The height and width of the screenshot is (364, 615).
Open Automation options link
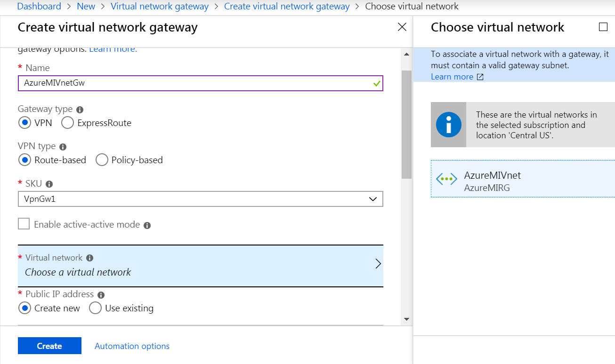click(132, 346)
